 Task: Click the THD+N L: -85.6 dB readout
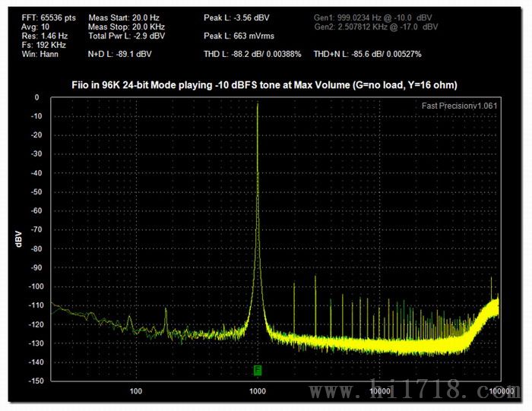pyautogui.click(x=367, y=54)
